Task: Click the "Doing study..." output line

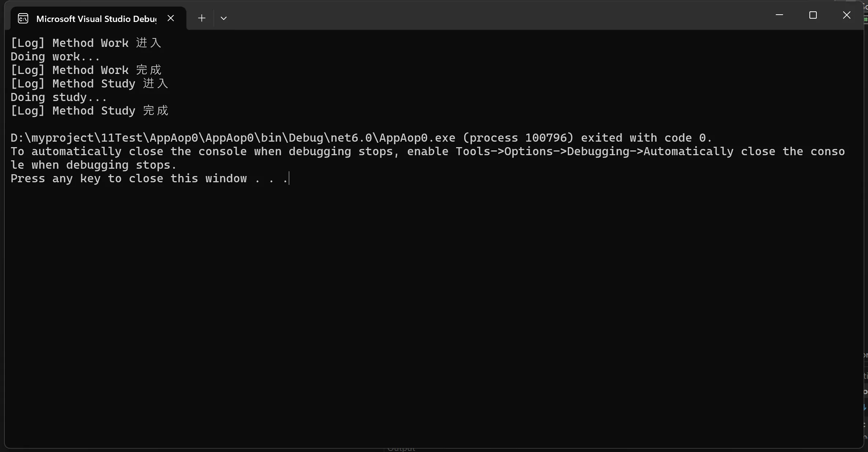Action: click(x=59, y=97)
